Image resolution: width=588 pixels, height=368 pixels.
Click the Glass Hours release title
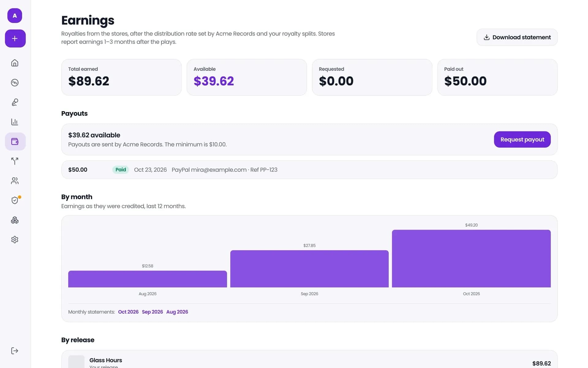(106, 360)
